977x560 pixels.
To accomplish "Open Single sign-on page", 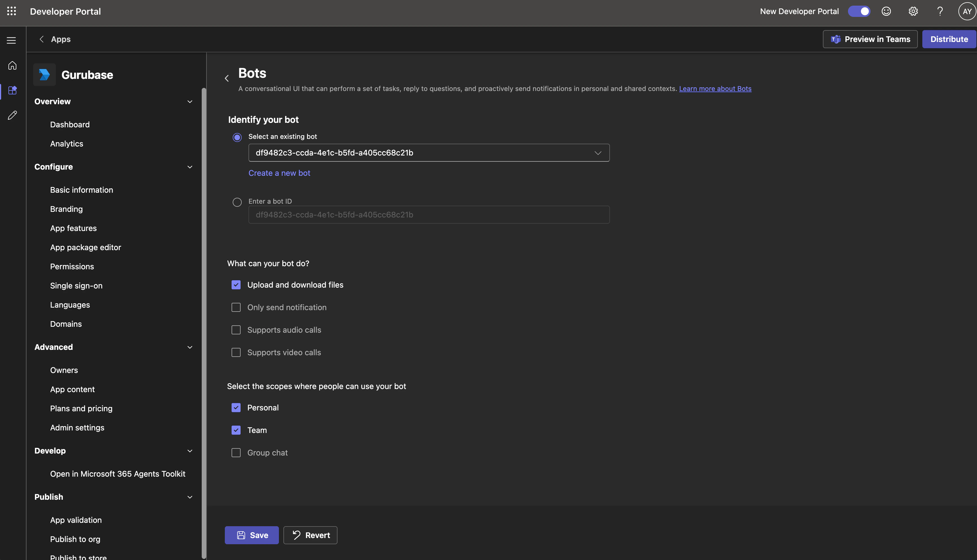I will 76,286.
